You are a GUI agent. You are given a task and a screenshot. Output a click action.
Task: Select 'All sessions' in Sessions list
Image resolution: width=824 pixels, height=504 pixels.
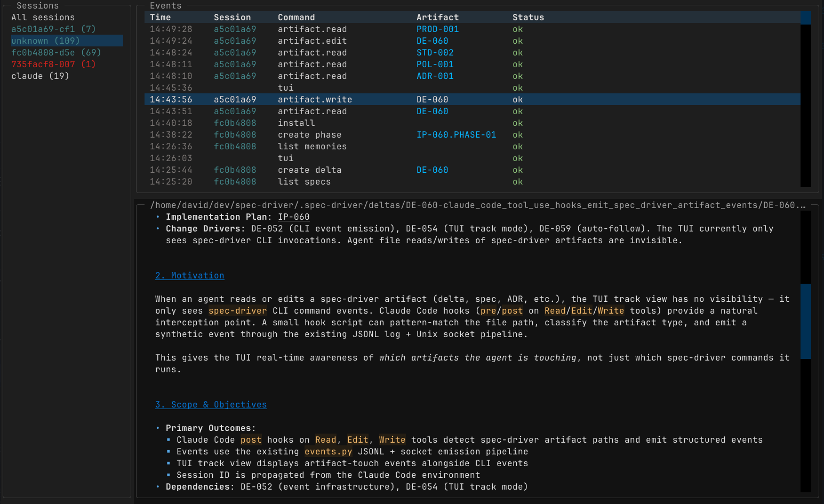point(43,18)
